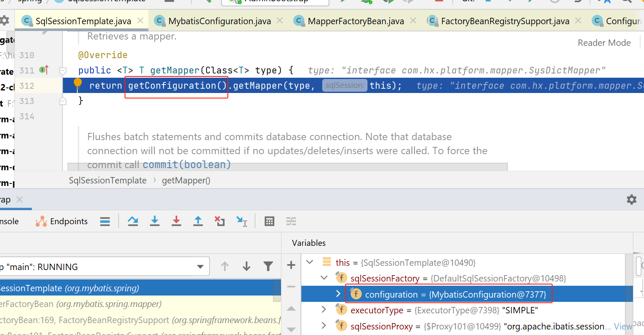The height and width of the screenshot is (335, 644).
Task: Collapse the sqlSessionFactory variable node
Action: [x=324, y=278]
